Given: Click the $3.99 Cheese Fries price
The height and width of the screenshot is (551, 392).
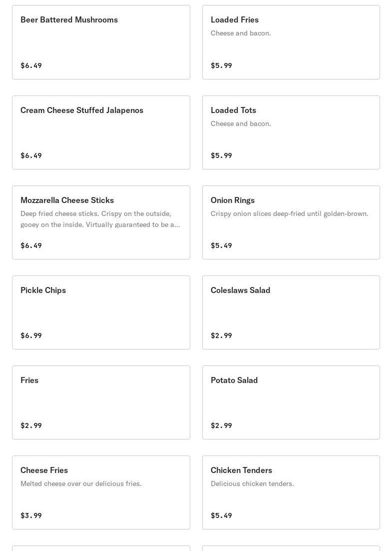Looking at the screenshot, I should point(31,515).
